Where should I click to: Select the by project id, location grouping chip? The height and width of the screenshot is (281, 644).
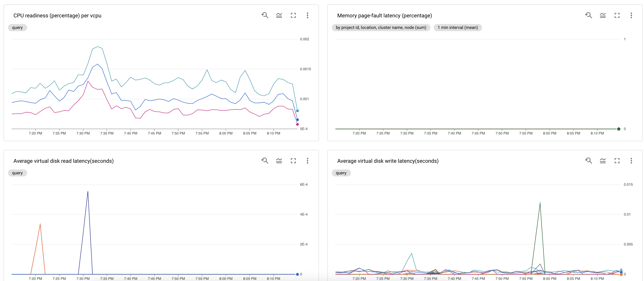click(x=381, y=28)
